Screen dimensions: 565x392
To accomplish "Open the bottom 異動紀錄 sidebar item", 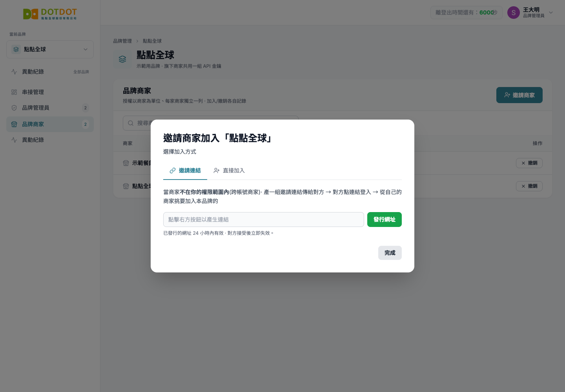I will click(x=50, y=140).
